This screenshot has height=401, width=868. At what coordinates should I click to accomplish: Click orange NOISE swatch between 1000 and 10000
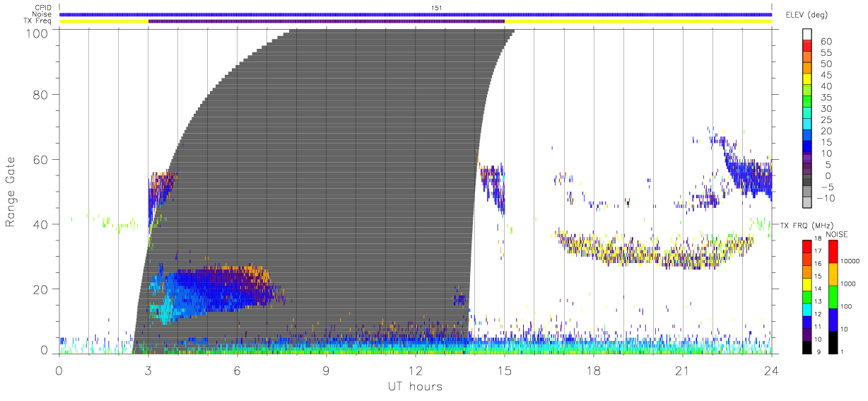(832, 274)
